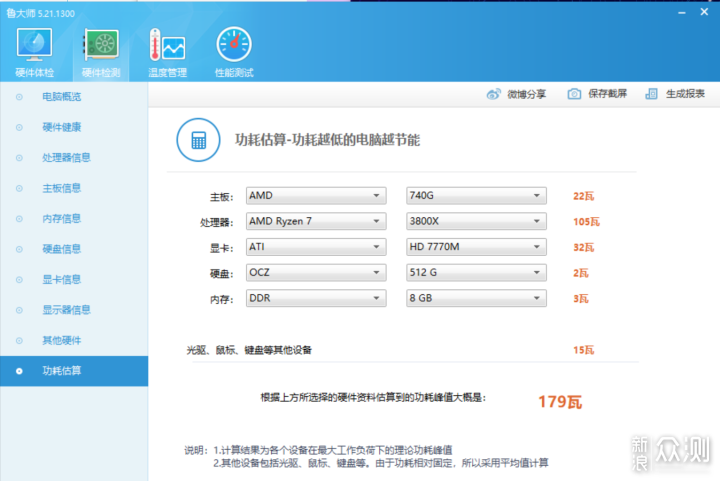
Task: Select 功耗估算 power estimate item
Action: point(74,371)
